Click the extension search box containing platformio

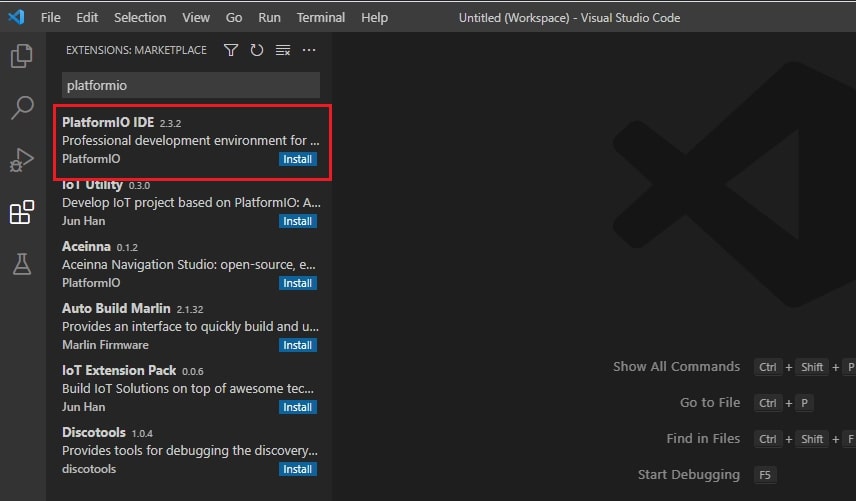[x=190, y=85]
